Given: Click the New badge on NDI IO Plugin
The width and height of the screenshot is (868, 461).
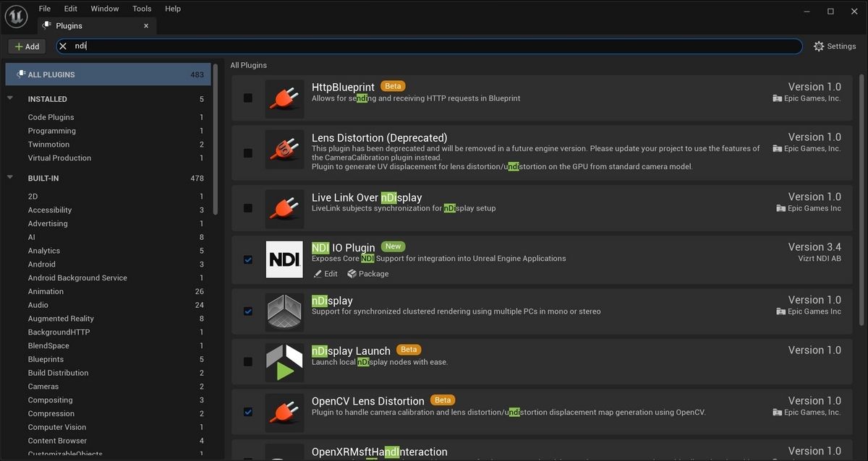Looking at the screenshot, I should click(393, 246).
